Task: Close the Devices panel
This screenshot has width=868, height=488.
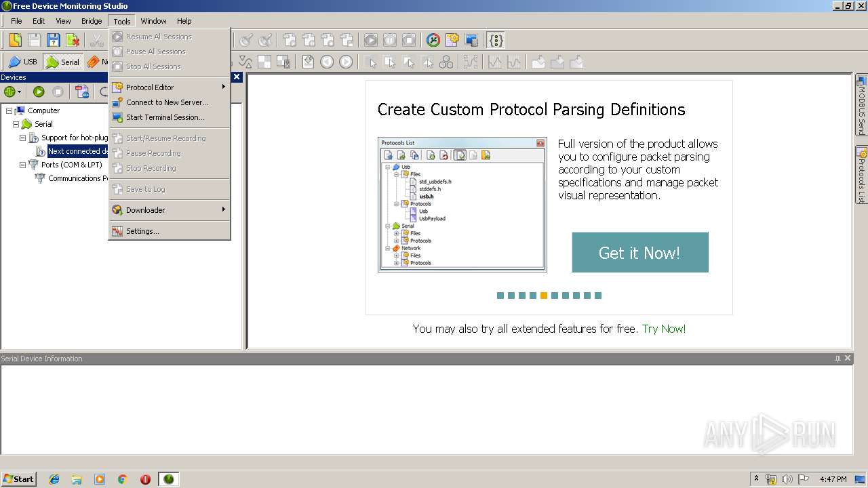Action: point(237,77)
